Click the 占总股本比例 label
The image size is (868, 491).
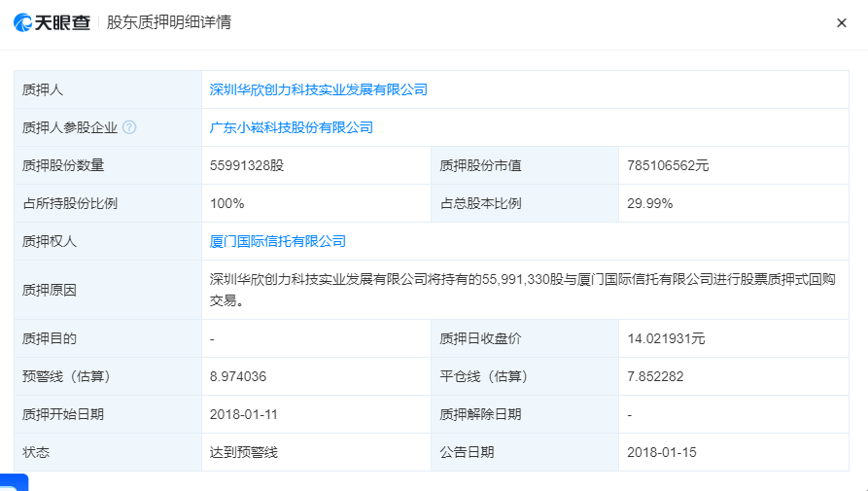point(480,204)
